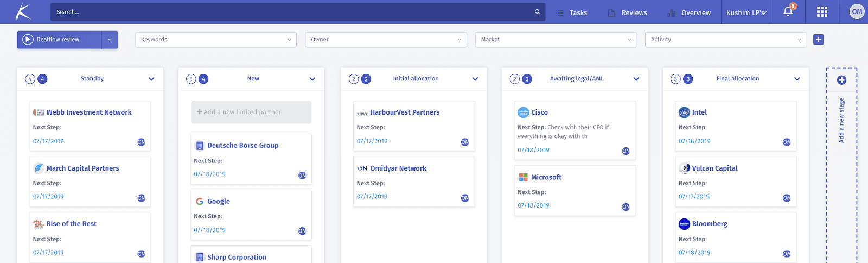Image resolution: width=868 pixels, height=263 pixels.
Task: Click the Sharp Corporation building icon
Action: pos(200,257)
